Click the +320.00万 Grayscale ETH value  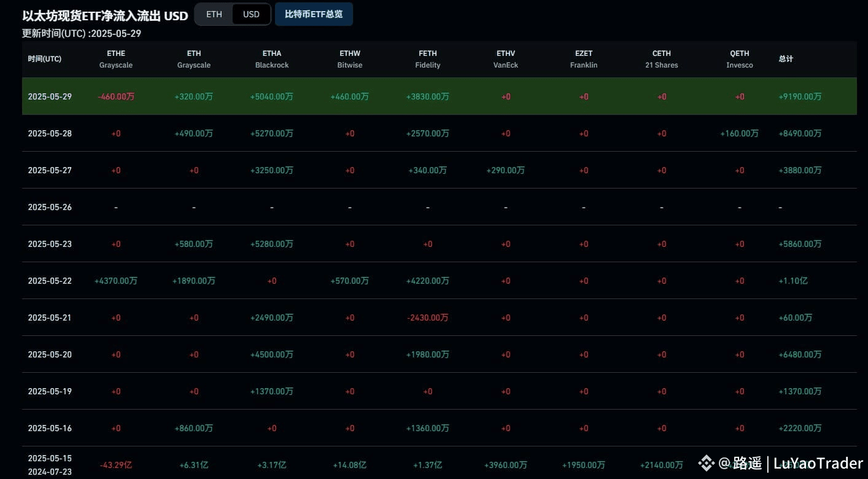[x=194, y=96]
